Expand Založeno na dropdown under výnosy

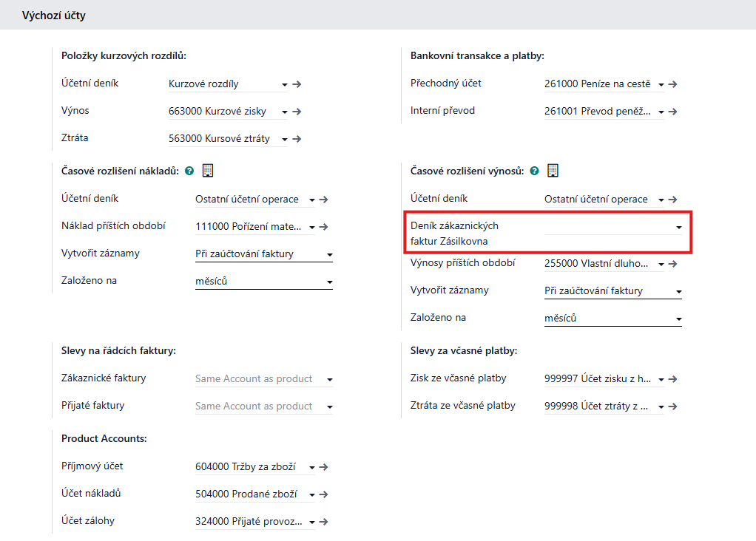678,319
